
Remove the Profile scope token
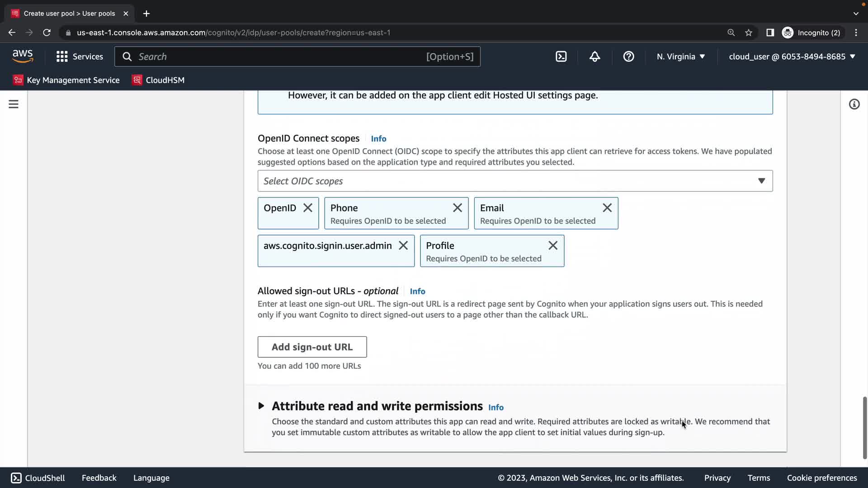(553, 245)
